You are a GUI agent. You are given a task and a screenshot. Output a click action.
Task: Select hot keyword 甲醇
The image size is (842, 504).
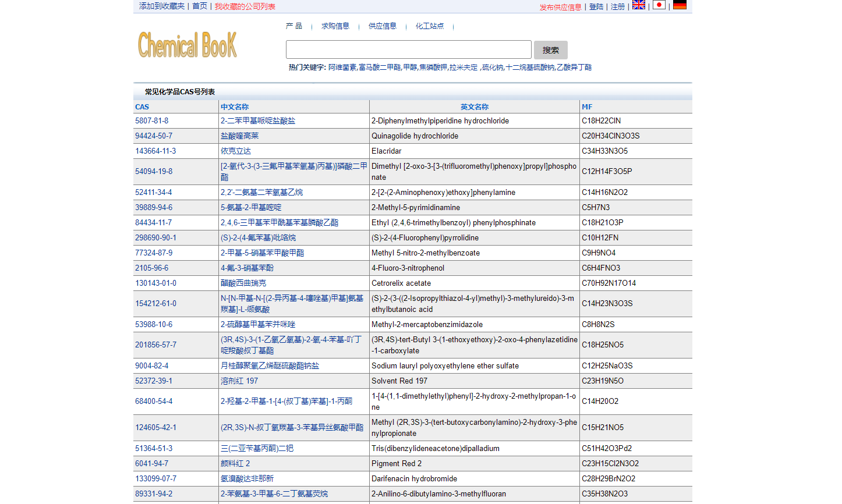point(410,68)
